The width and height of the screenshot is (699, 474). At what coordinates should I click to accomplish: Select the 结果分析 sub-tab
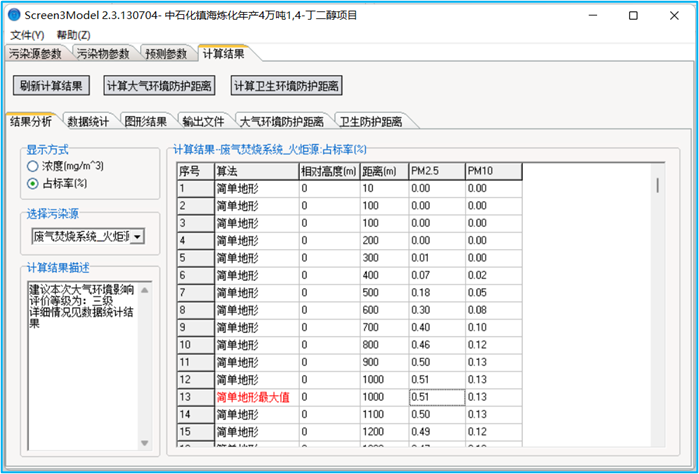pos(31,121)
